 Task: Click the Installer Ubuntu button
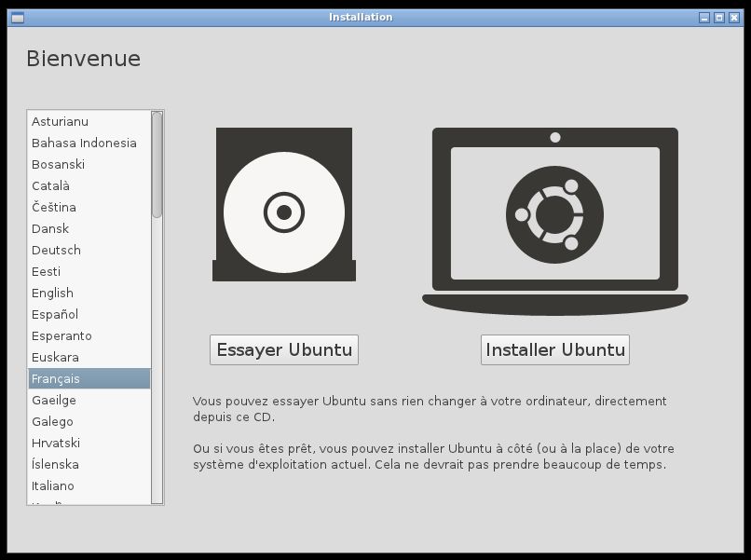coord(555,349)
